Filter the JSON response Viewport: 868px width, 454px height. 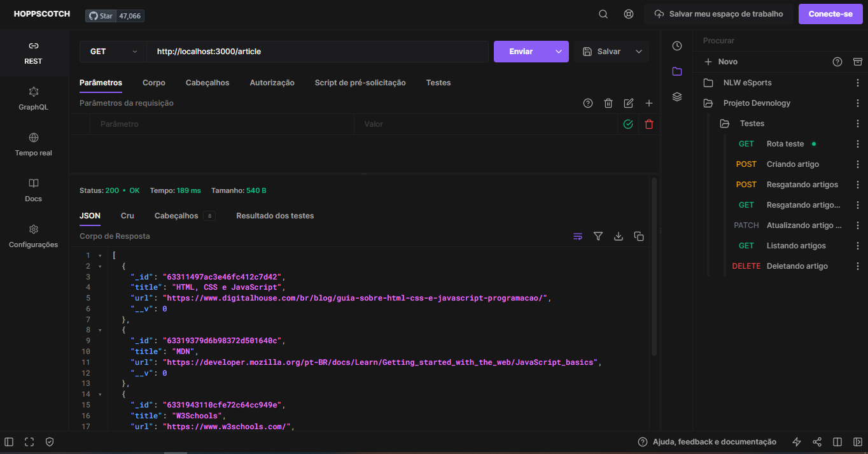598,236
